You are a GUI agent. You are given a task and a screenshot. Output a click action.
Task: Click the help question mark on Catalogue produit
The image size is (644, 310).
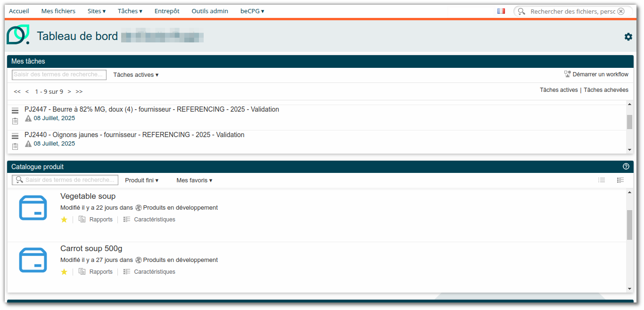point(626,166)
